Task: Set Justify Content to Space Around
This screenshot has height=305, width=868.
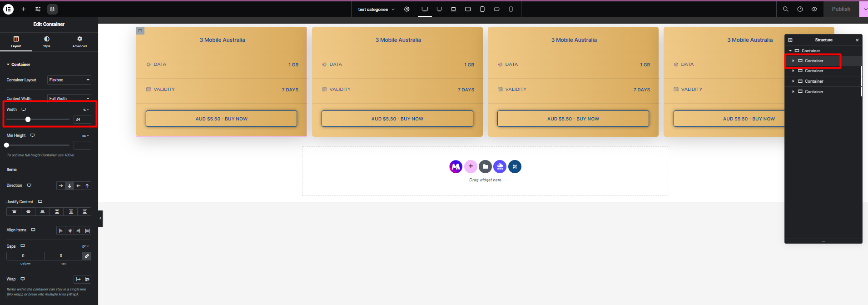Action: [71, 212]
